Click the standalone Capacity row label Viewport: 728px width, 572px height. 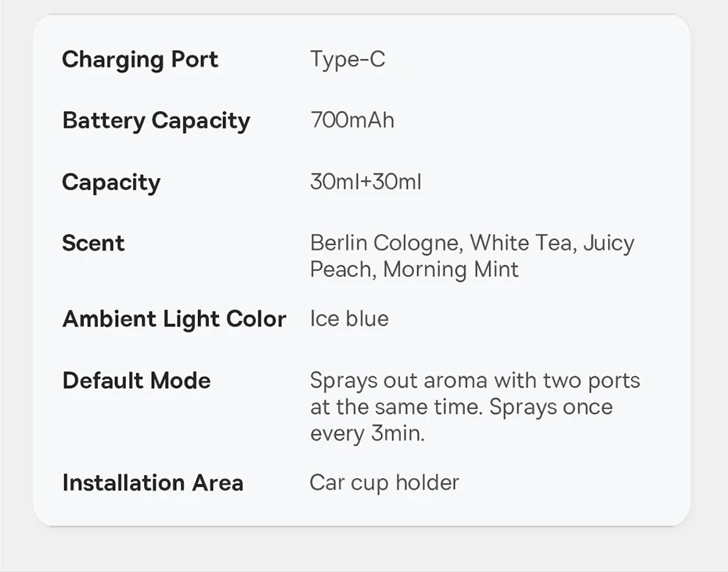coord(111,182)
